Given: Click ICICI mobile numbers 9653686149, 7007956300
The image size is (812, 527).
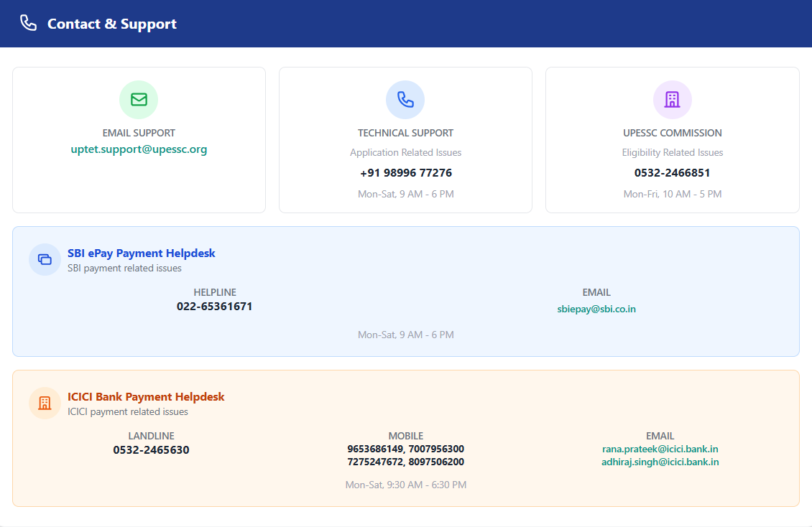Looking at the screenshot, I should (x=405, y=449).
